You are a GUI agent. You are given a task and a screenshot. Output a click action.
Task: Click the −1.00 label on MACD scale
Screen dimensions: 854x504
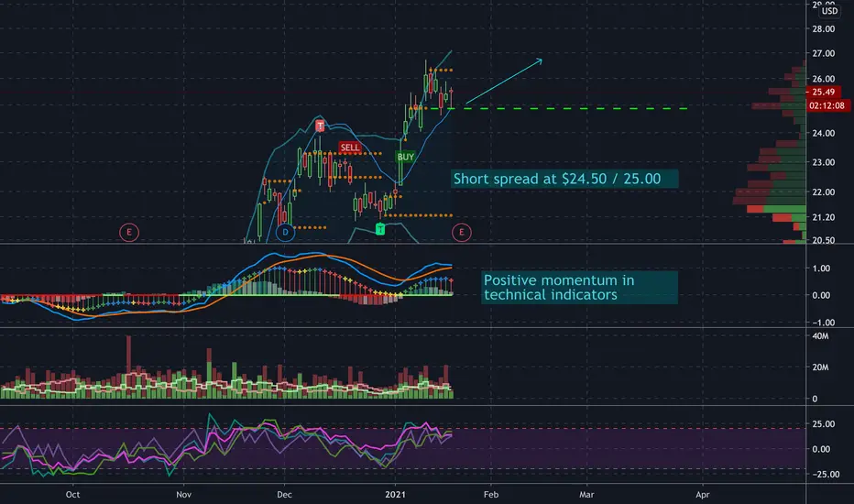pos(821,322)
